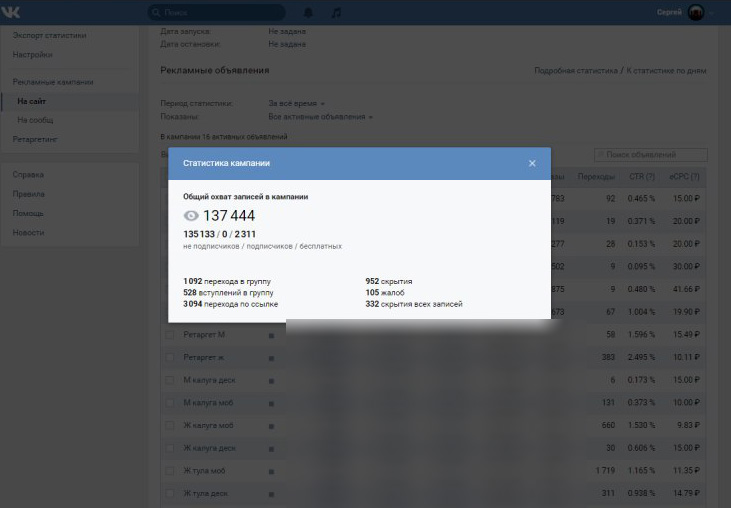Click the 105 жалоб stat
731x508 pixels.
click(x=385, y=293)
